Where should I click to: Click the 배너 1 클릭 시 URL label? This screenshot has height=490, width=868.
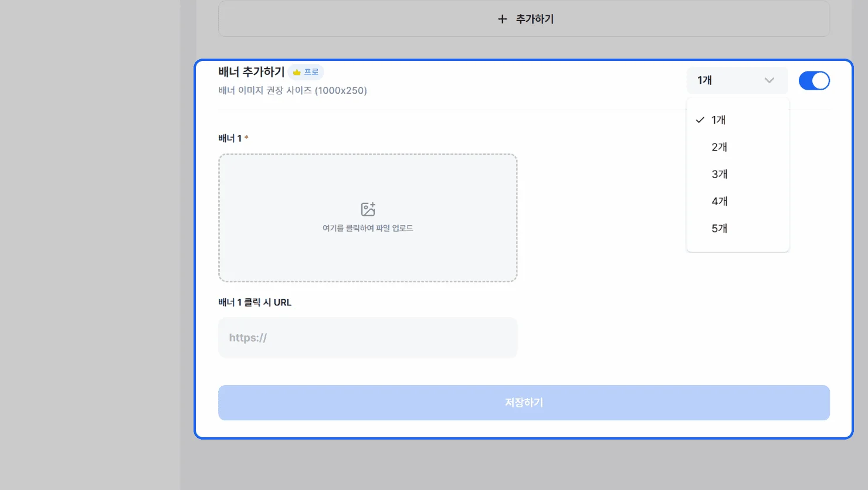[x=255, y=302]
